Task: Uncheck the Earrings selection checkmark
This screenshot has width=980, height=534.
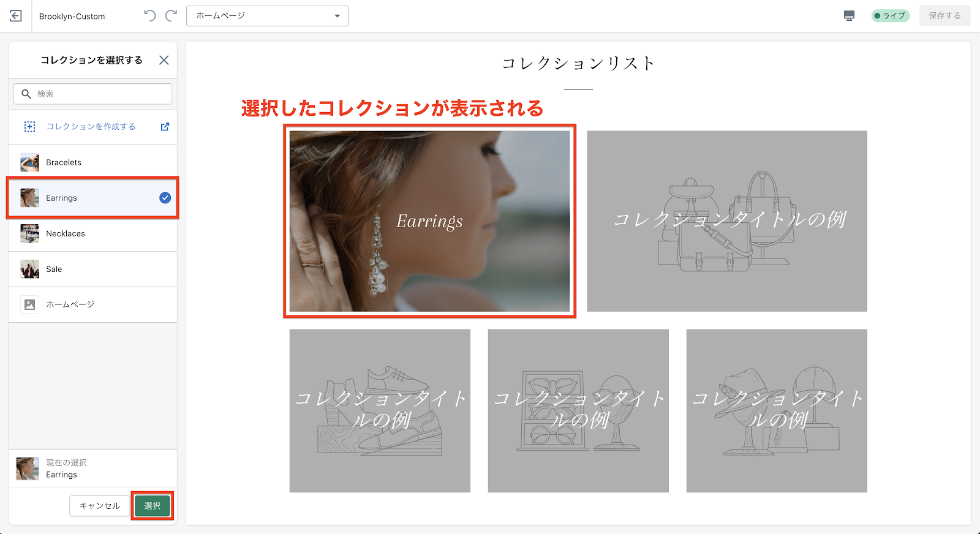Action: pos(165,198)
